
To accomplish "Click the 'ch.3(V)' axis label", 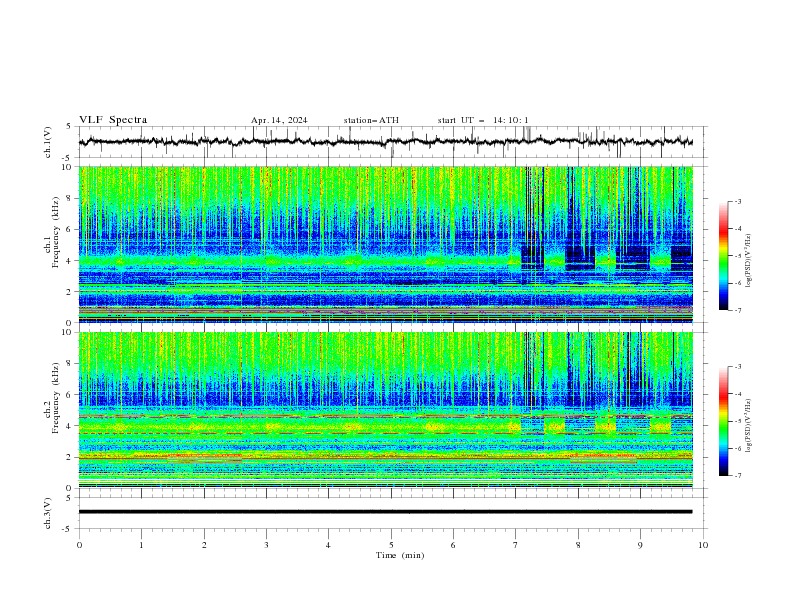I will click(48, 513).
